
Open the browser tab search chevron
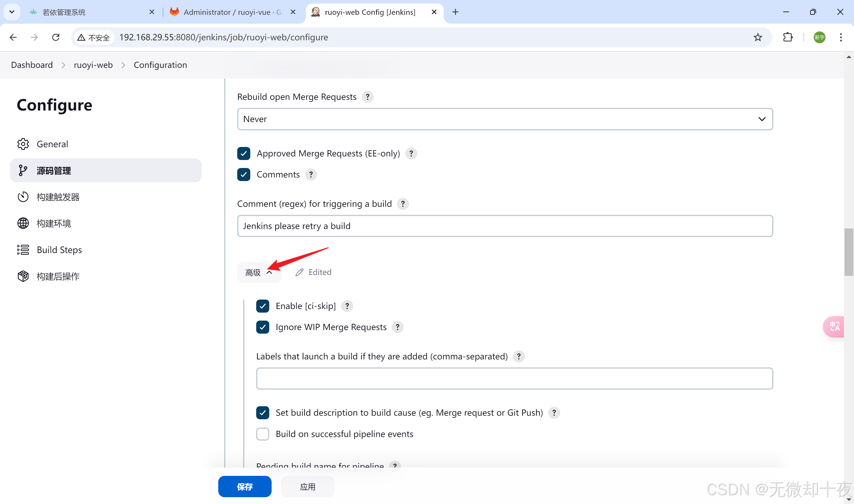pyautogui.click(x=12, y=12)
